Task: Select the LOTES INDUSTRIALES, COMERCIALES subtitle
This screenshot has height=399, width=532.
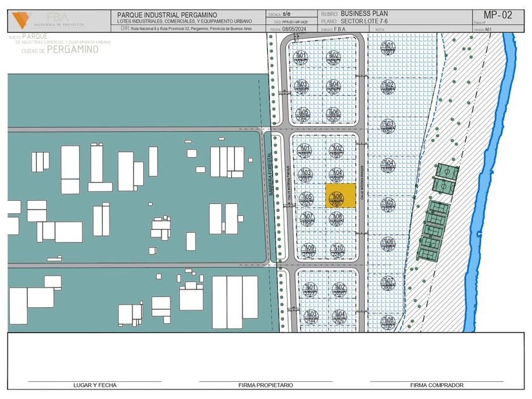Action: coord(184,22)
